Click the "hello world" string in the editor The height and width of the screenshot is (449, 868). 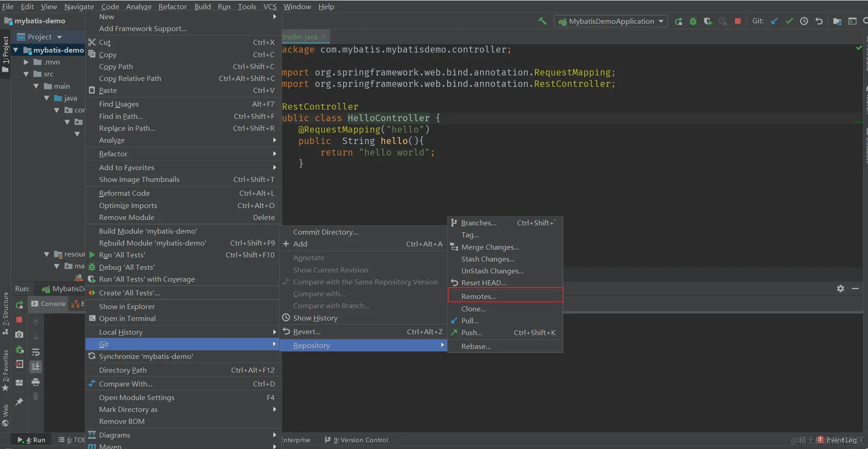[x=394, y=152]
